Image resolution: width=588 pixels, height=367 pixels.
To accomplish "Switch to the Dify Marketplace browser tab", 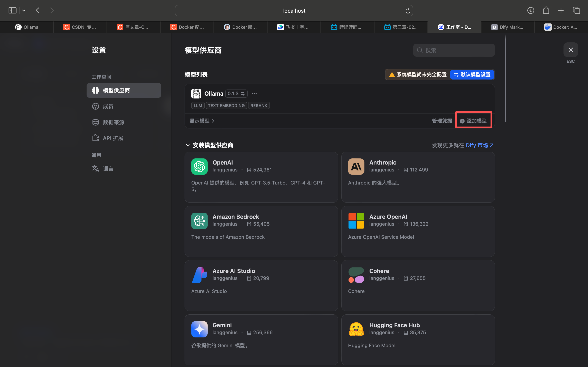I will pyautogui.click(x=508, y=27).
